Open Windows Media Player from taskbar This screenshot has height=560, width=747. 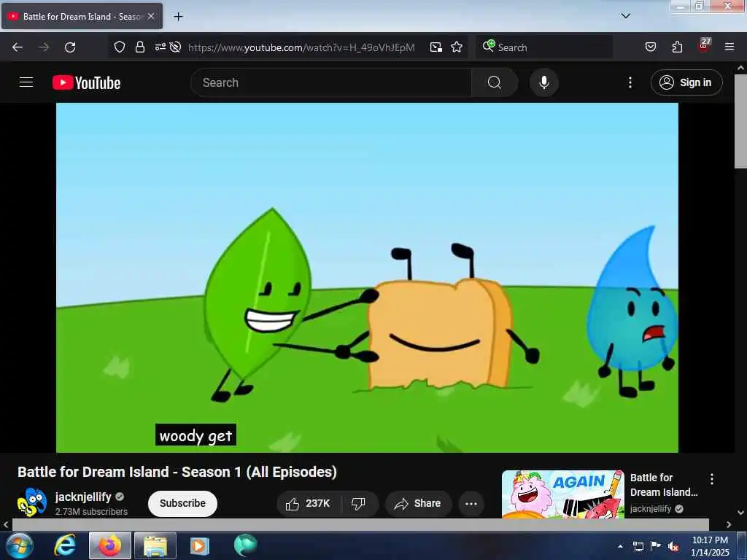(x=200, y=545)
